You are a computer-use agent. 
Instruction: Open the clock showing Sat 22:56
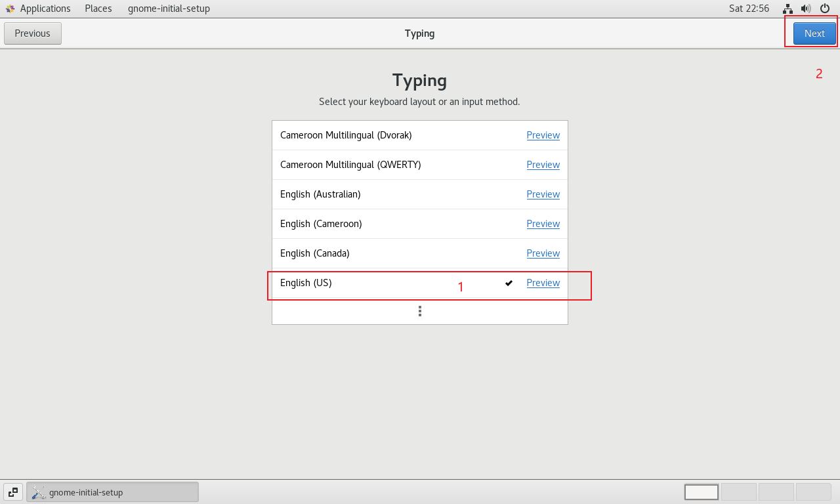(749, 9)
